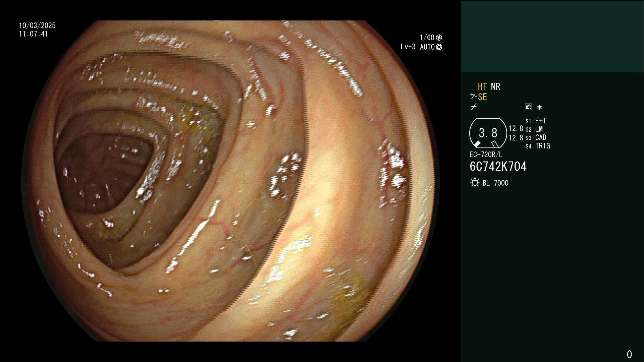644x362 pixels.
Task: Click the BL-7000 light source label
Action: click(x=495, y=183)
